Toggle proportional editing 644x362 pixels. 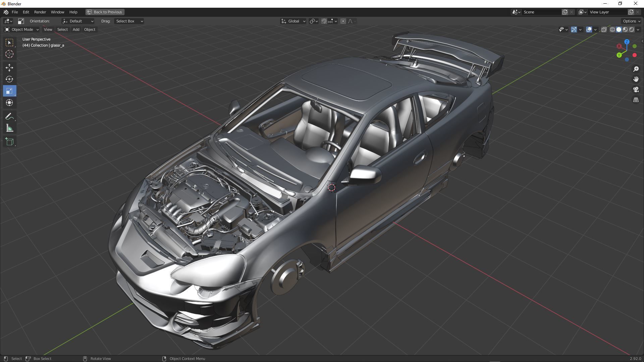click(x=343, y=21)
